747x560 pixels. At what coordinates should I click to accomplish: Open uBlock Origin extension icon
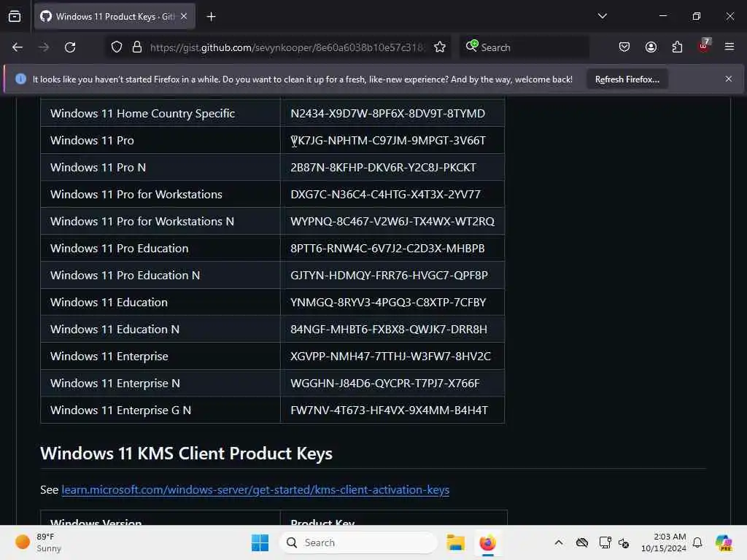(704, 46)
